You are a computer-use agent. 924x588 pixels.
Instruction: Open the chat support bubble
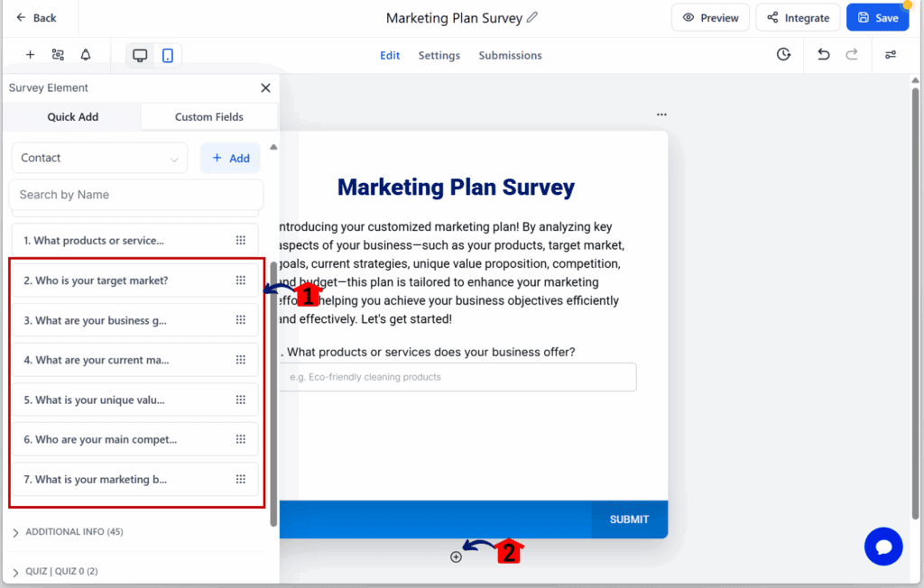(883, 547)
